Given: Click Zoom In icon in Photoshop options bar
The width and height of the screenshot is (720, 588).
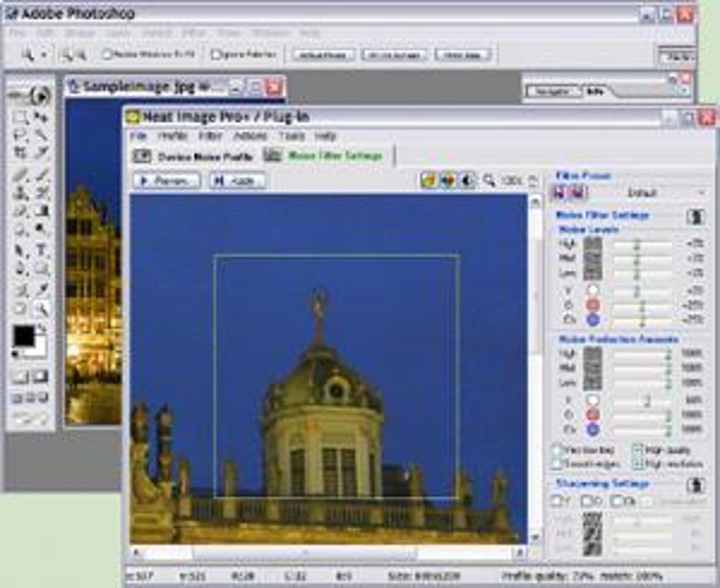Looking at the screenshot, I should pos(67,55).
